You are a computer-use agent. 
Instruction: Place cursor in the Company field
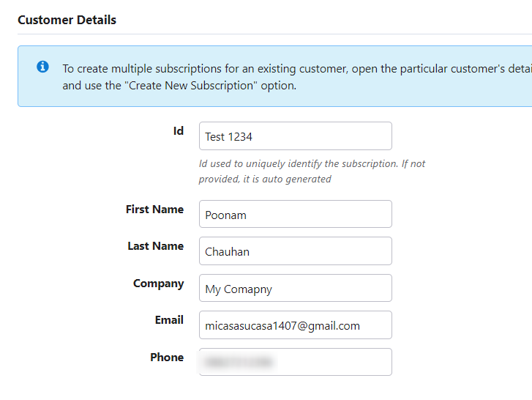[295, 289]
